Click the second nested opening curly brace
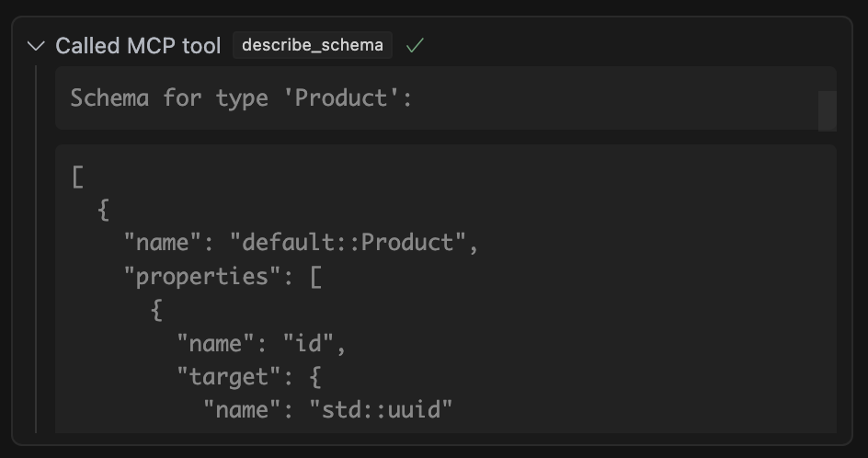Viewport: 868px width, 458px height. click(156, 310)
